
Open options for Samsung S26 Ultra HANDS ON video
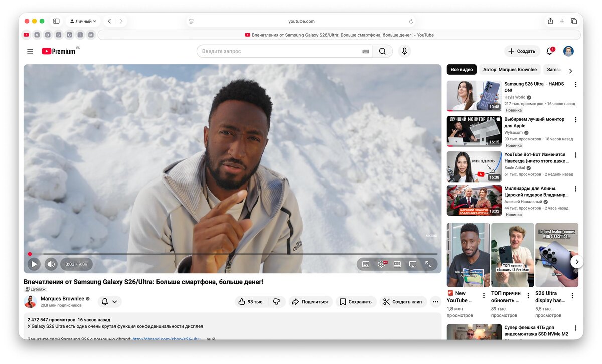(575, 85)
